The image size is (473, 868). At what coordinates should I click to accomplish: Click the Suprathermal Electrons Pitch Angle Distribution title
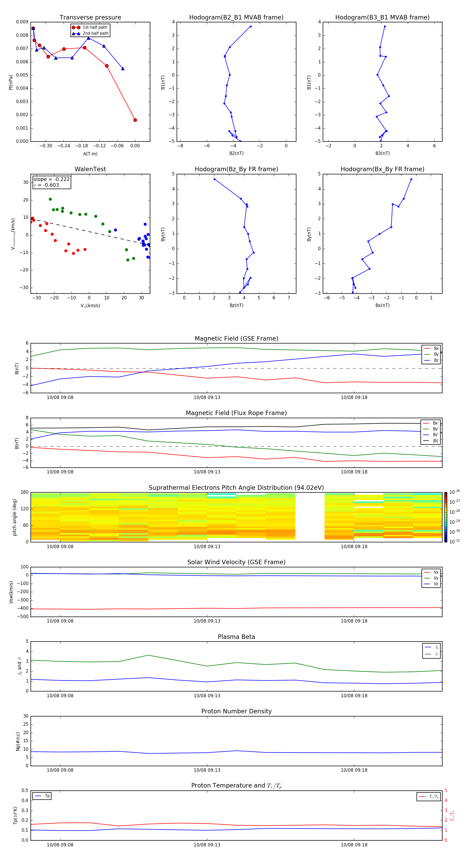pos(236,488)
